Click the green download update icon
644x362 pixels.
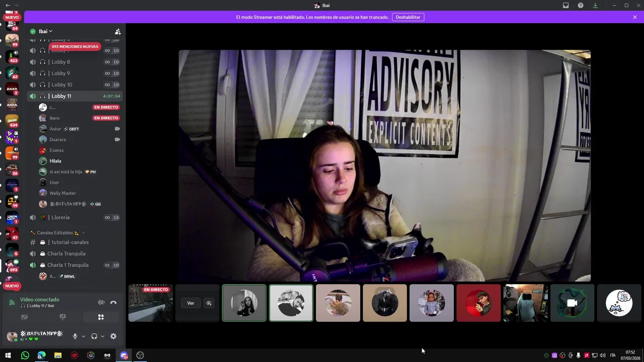(595, 6)
